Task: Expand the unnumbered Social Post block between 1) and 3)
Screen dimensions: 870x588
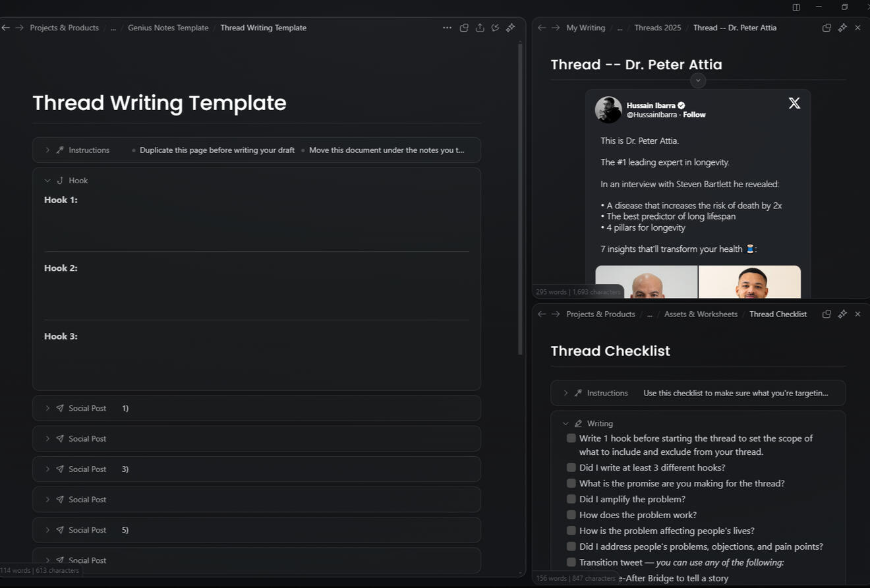Action: pyautogui.click(x=47, y=439)
